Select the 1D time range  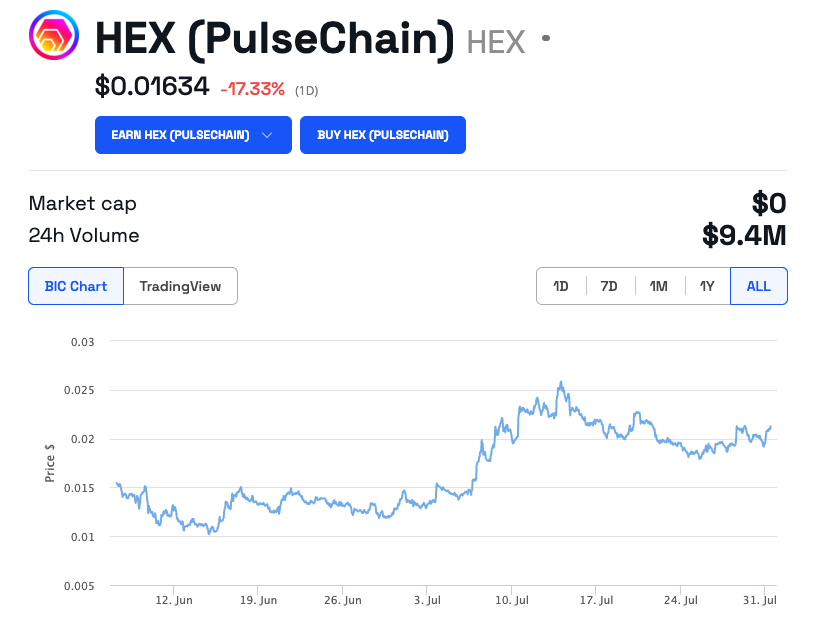[561, 286]
